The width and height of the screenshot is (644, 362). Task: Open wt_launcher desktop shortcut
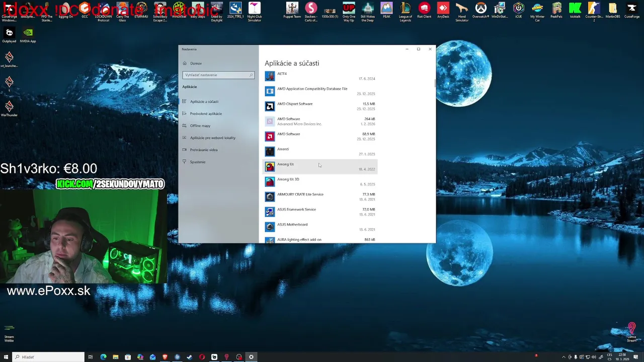coord(9,59)
